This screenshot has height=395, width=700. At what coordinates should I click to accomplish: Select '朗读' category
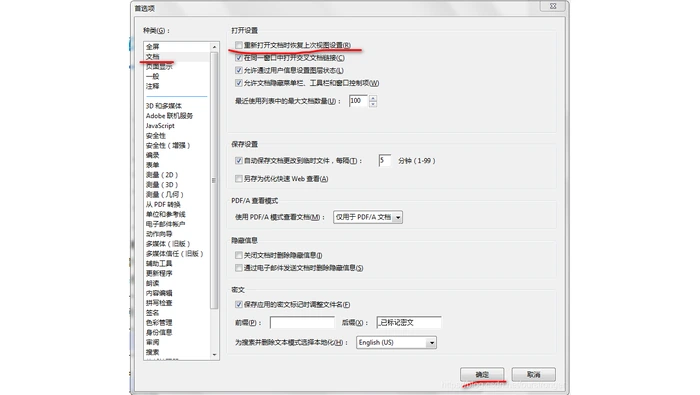pyautogui.click(x=153, y=283)
